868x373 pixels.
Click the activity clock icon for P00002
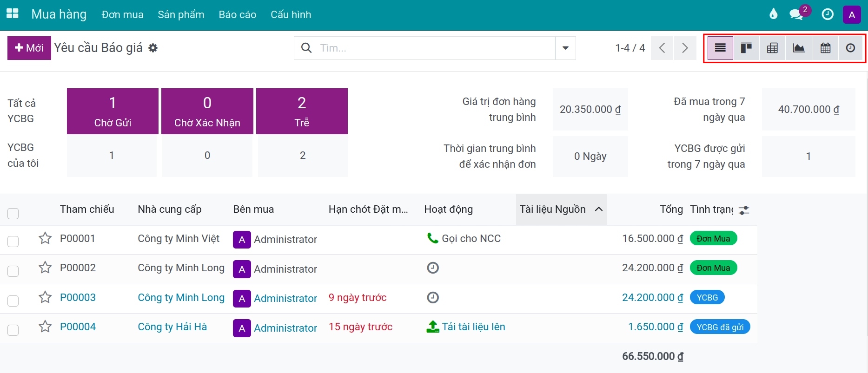[x=433, y=268]
